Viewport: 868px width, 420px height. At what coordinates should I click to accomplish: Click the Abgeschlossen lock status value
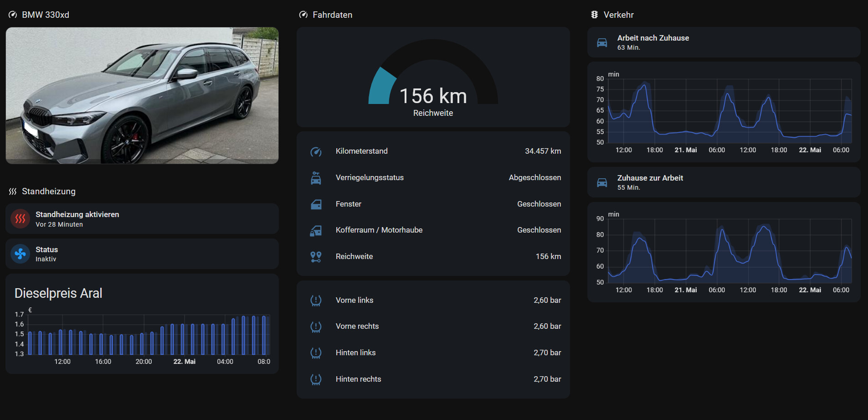point(535,178)
